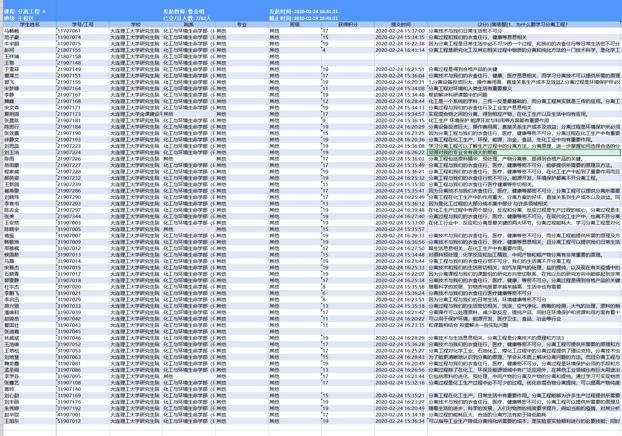The image size is (622, 436).
Task: Select student ID cell 41907001
Action: click(83, 415)
